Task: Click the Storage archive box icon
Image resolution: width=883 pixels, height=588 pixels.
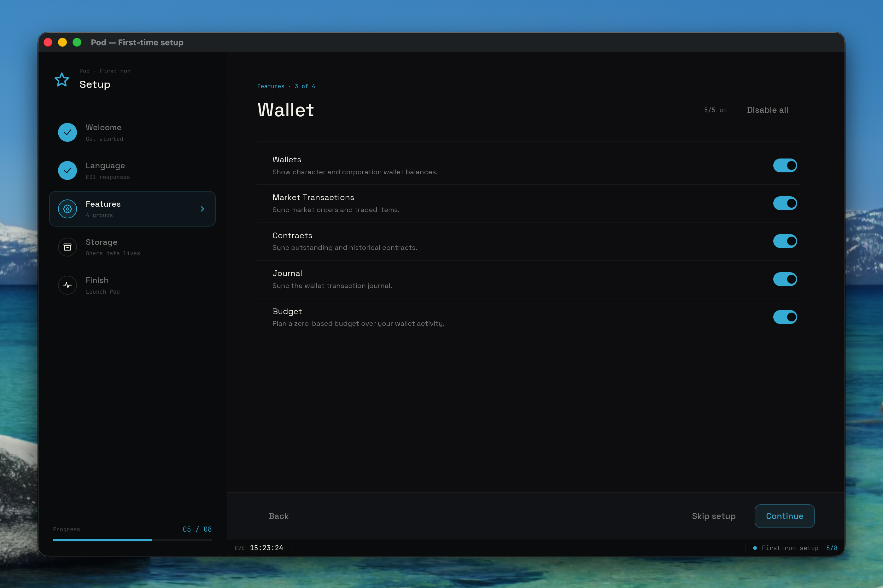Action: click(x=67, y=247)
